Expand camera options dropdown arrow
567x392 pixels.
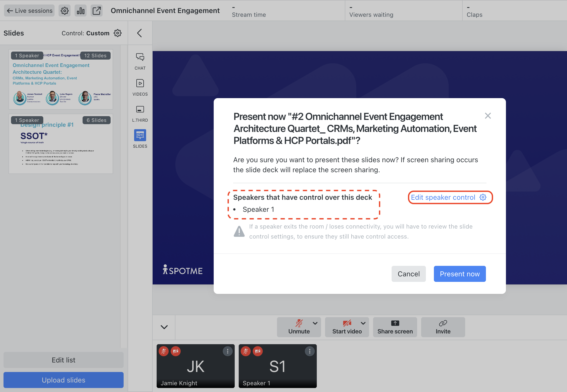pos(363,323)
